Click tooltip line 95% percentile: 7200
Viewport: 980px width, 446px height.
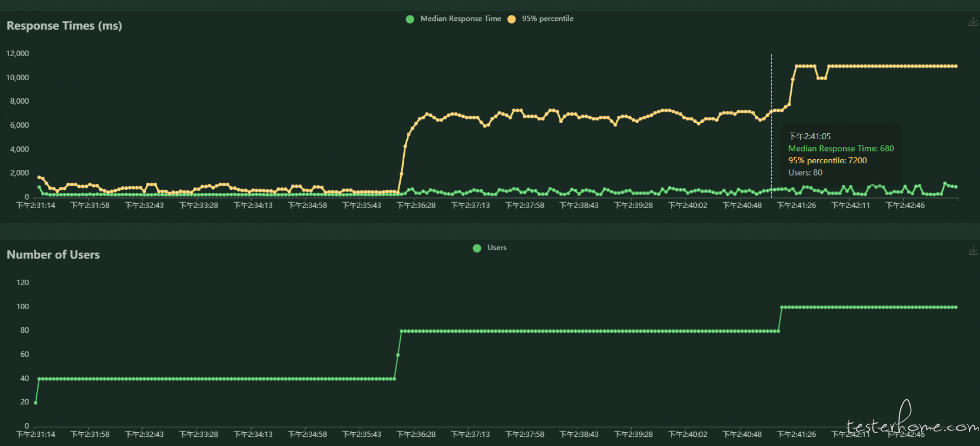click(827, 160)
